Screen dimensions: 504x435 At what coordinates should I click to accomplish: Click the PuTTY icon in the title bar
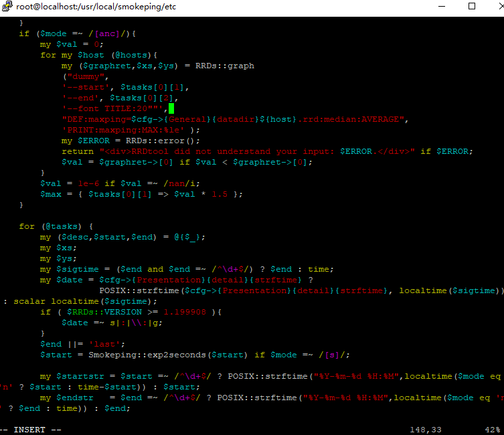[x=7, y=6]
